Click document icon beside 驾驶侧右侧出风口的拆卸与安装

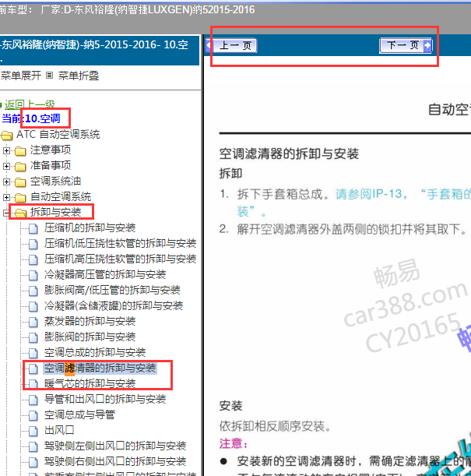coord(33,462)
